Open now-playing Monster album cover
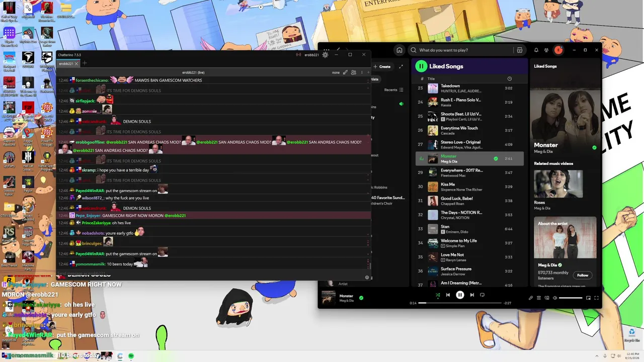This screenshot has height=362, width=644. (x=329, y=298)
